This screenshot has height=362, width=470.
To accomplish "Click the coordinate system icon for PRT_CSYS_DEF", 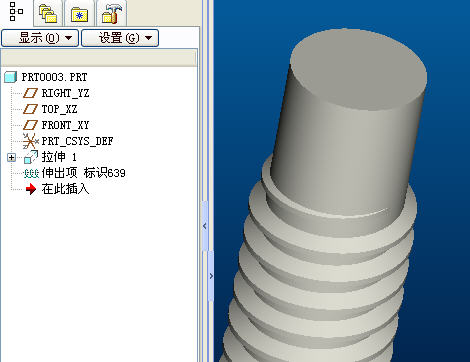I will point(31,141).
